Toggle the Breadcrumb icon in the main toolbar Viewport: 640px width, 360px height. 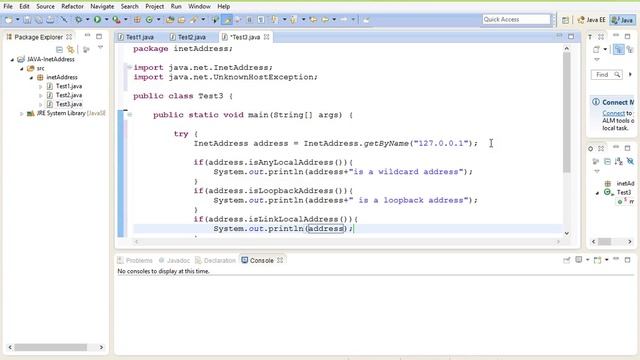(x=215, y=20)
